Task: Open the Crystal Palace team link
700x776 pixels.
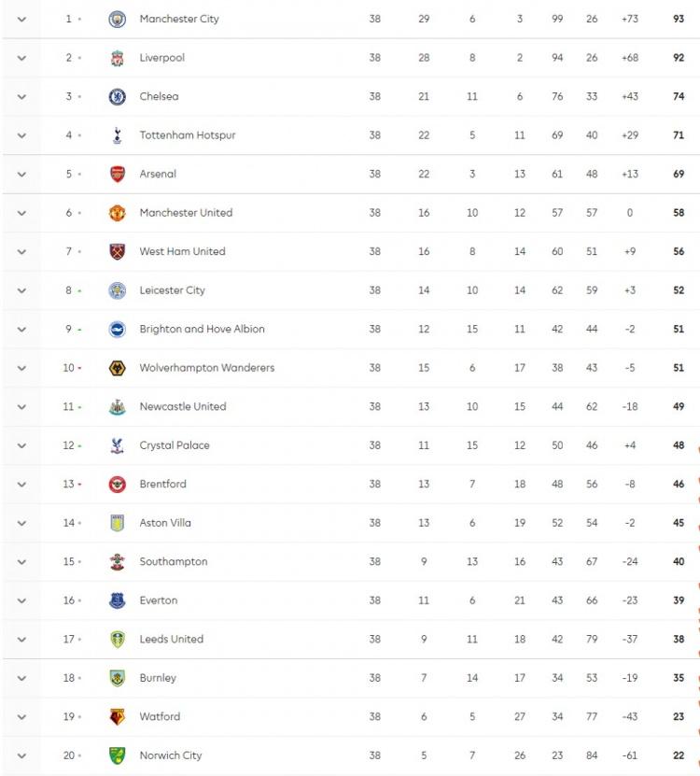Action: pos(175,445)
